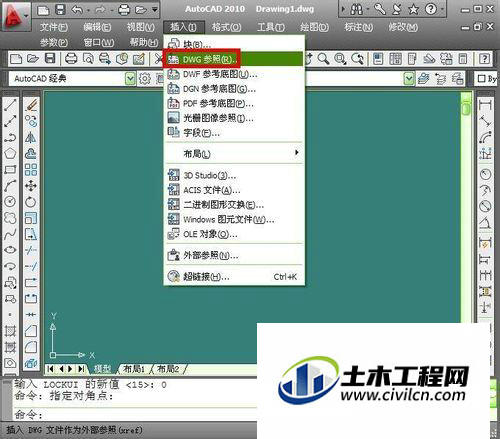This screenshot has width=500, height=439.
Task: Select the Move tool in modify toolbar
Action: (31, 186)
